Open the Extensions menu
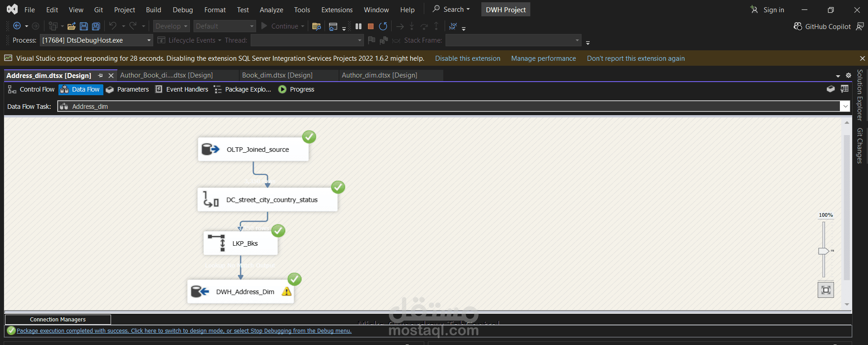Screen dimensions: 868x345 tap(337, 10)
